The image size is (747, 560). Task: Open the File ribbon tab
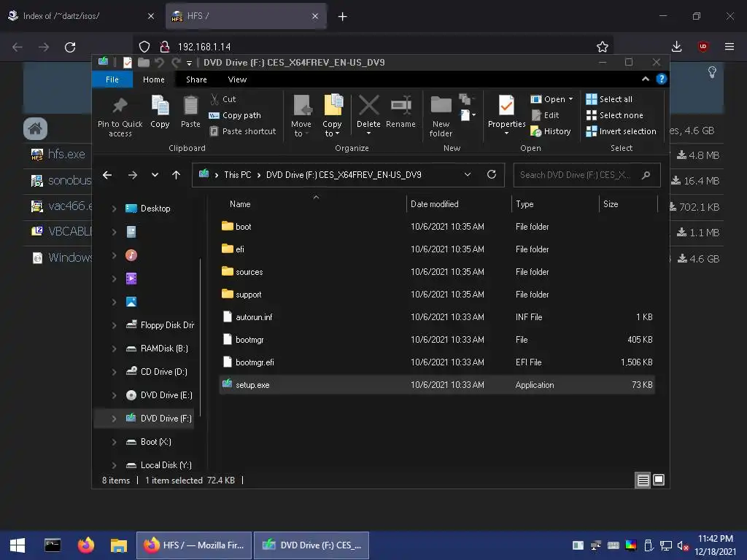[112, 79]
